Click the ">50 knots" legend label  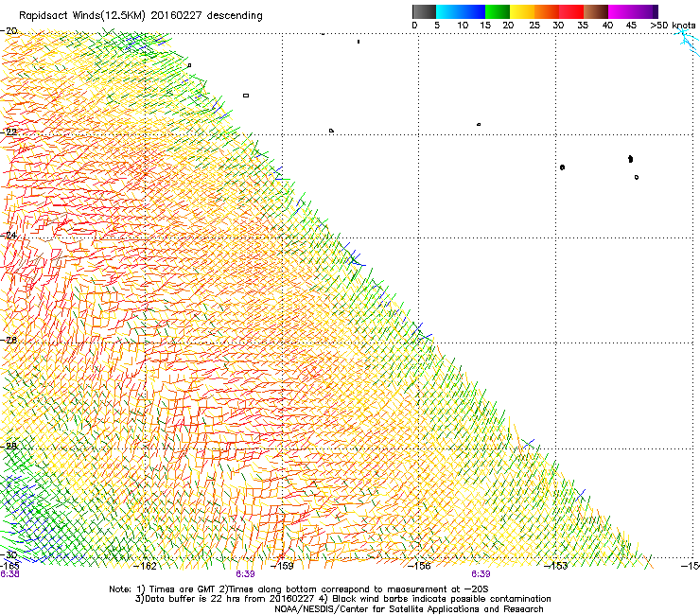pos(673,26)
